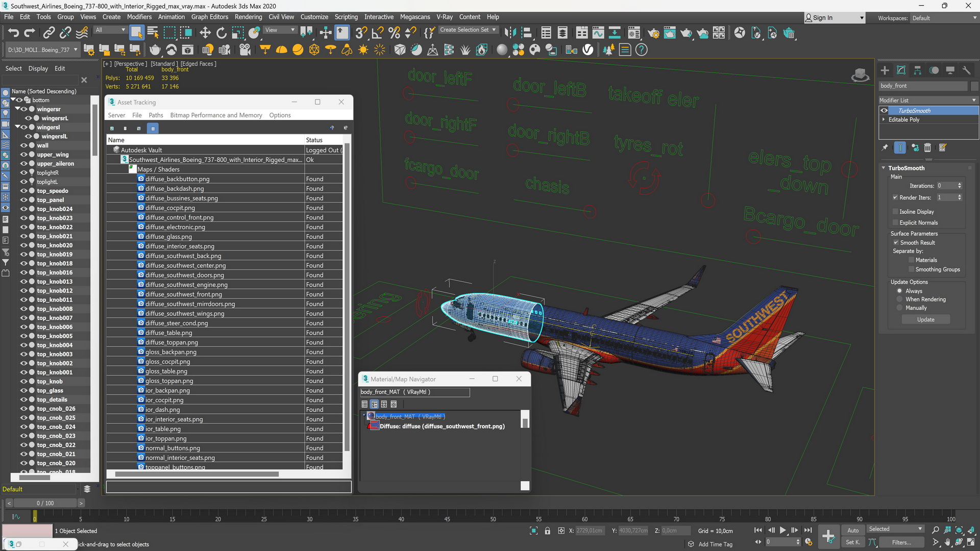
Task: Open the Modify command panel tab
Action: (x=901, y=70)
